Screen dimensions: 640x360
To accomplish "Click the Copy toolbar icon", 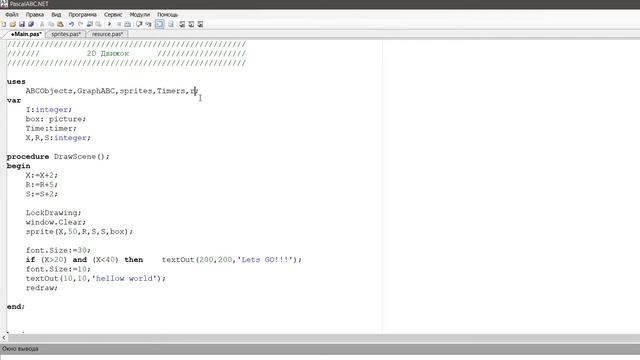I will pyautogui.click(x=51, y=24).
